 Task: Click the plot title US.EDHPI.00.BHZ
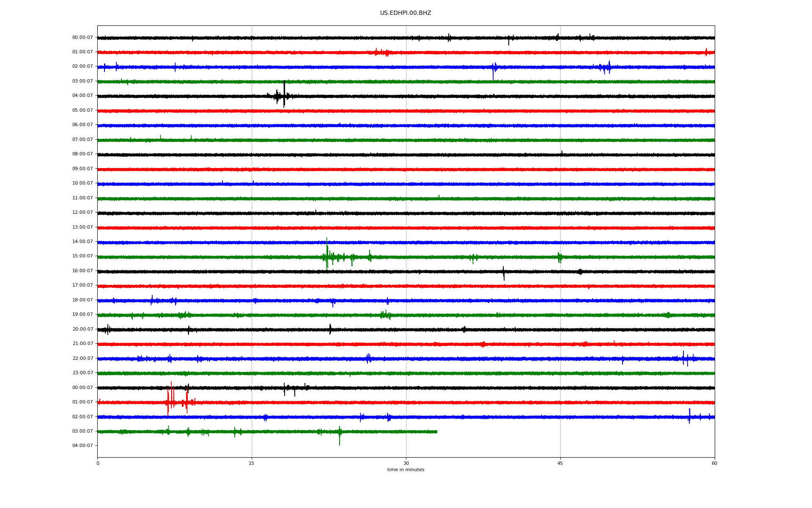pos(406,13)
